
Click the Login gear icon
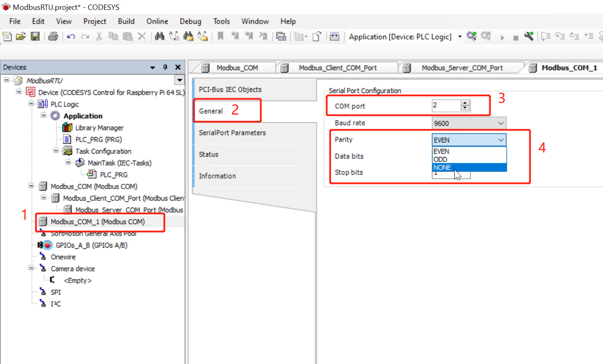pos(472,37)
